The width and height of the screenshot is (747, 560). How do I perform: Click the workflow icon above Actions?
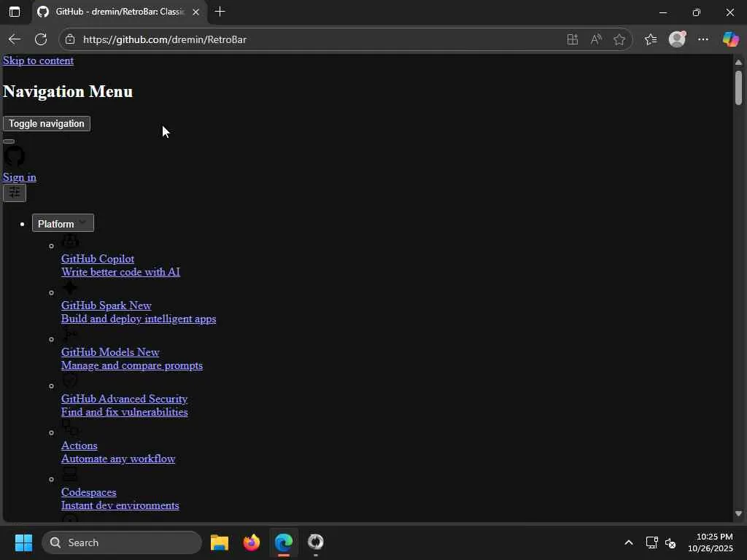tap(70, 427)
